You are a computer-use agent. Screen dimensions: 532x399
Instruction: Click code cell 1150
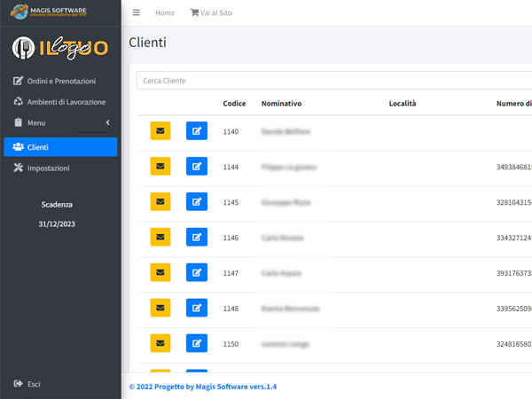[231, 344]
